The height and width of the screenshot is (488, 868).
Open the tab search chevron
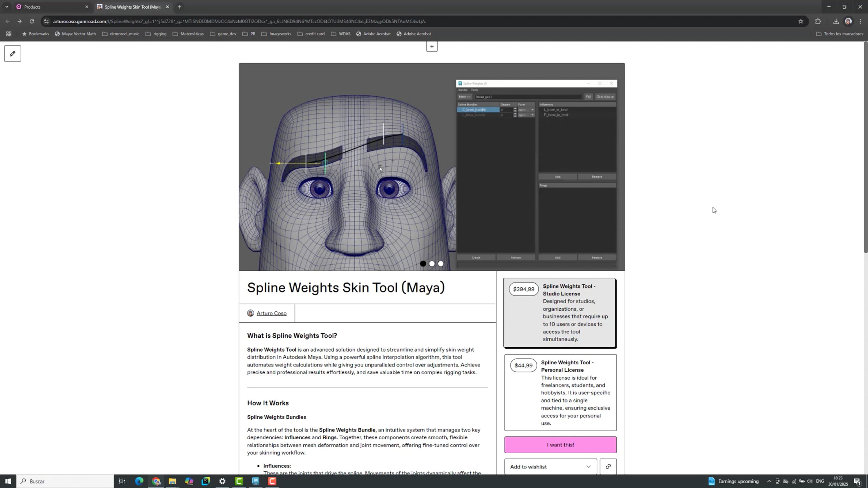point(7,7)
